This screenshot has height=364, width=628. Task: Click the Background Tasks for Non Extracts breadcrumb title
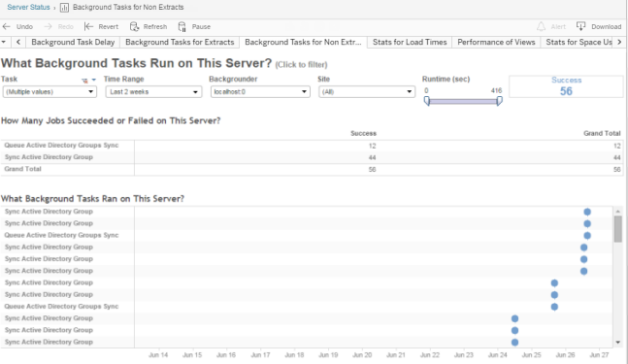coord(128,7)
